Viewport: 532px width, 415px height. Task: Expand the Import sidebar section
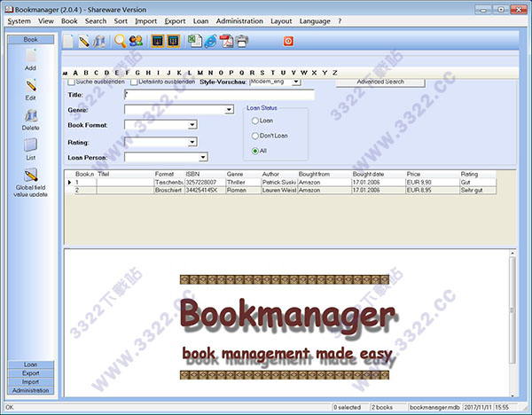(x=30, y=382)
